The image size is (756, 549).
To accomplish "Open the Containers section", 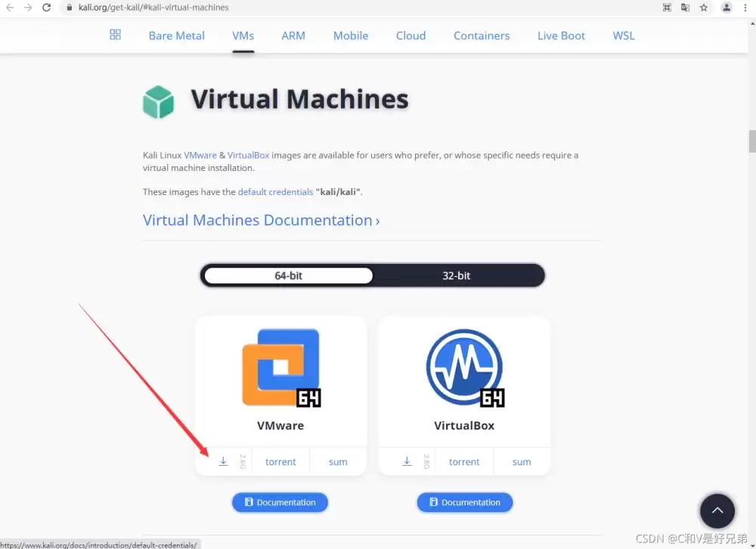I will [482, 36].
